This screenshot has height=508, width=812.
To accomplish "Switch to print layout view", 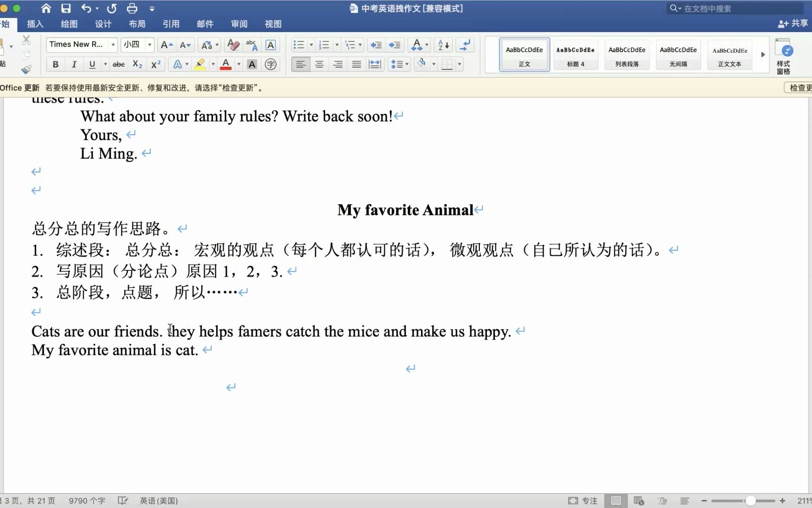I will [x=616, y=500].
